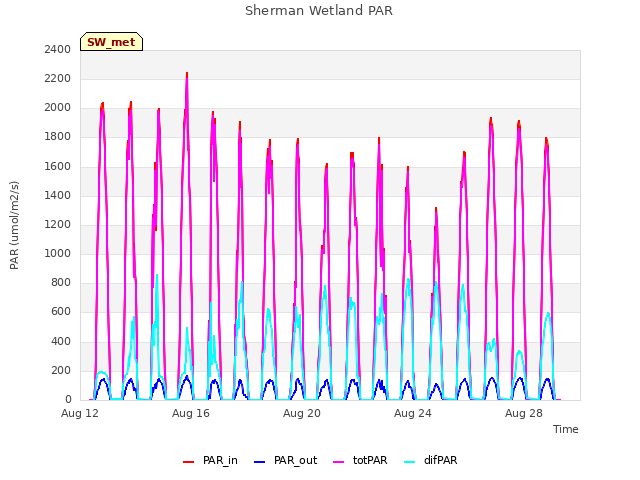Click the Aug 28 x-axis tick label
The width and height of the screenshot is (640, 480).
coord(524,413)
